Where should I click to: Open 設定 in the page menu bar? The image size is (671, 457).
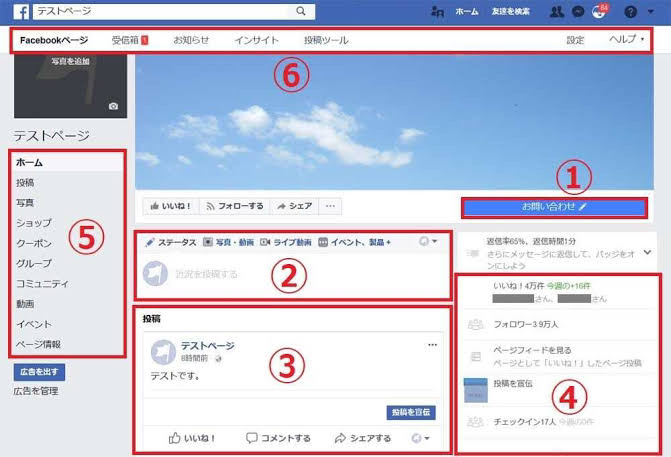(575, 40)
